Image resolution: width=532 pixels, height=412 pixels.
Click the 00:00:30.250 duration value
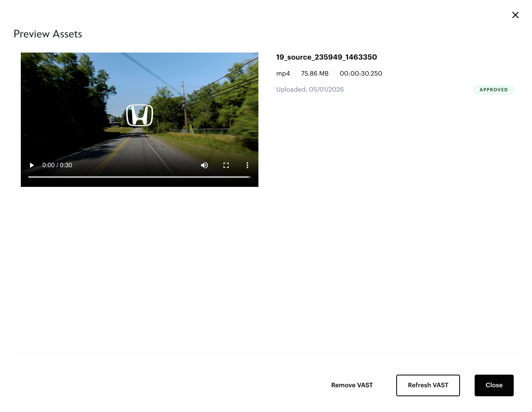click(361, 74)
